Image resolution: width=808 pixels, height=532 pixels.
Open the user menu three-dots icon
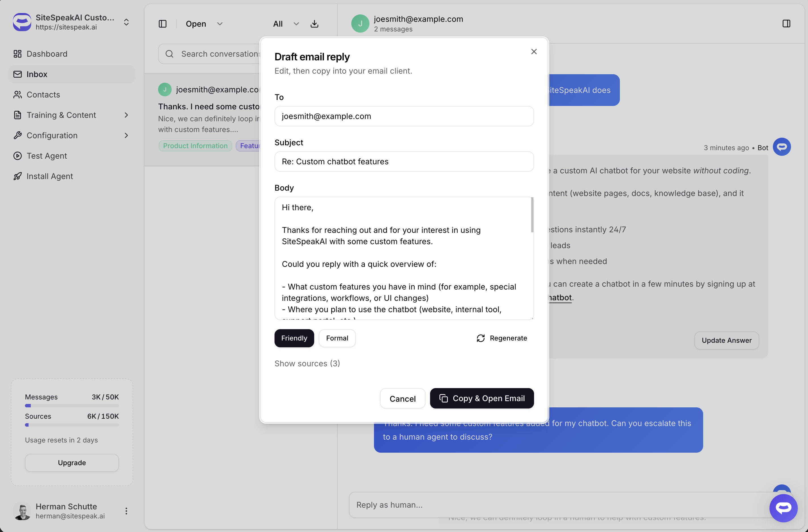[x=126, y=510]
